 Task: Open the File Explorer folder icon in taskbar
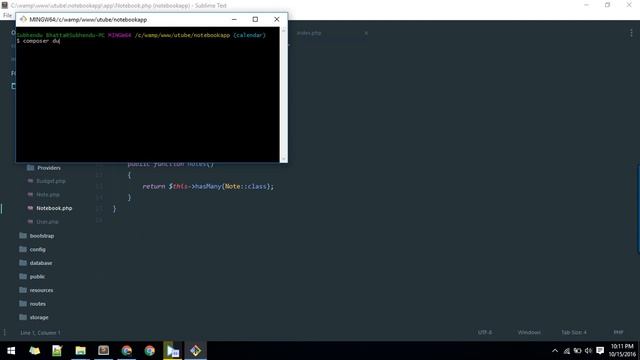(x=80, y=351)
